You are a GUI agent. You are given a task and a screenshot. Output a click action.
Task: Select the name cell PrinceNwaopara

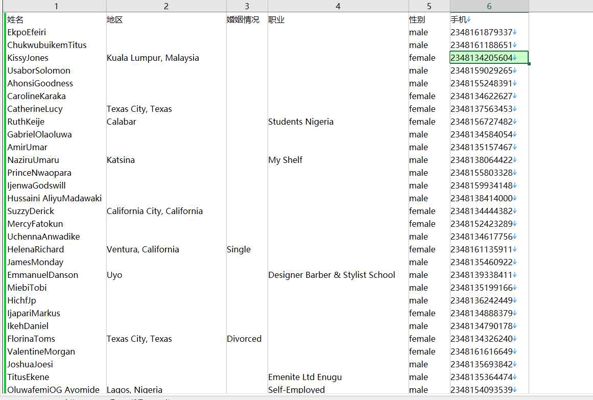[x=56, y=173]
